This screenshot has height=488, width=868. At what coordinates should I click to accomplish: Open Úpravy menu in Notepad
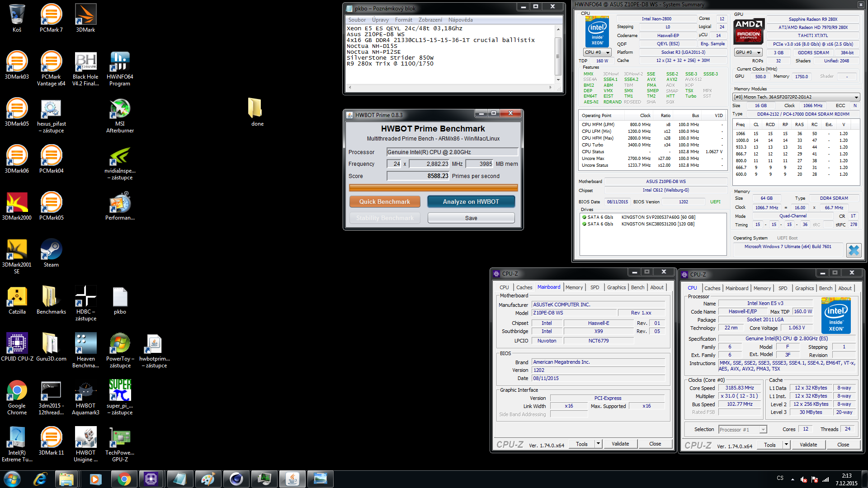click(380, 20)
